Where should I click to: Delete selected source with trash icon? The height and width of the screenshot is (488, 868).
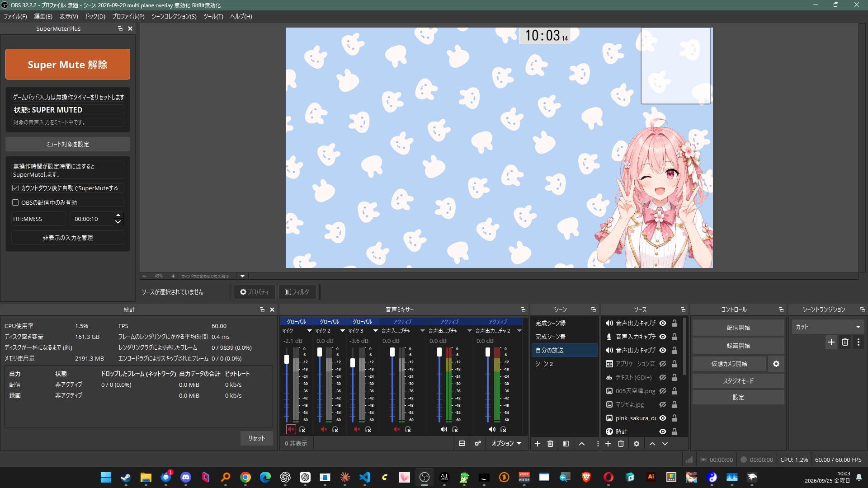[621, 444]
